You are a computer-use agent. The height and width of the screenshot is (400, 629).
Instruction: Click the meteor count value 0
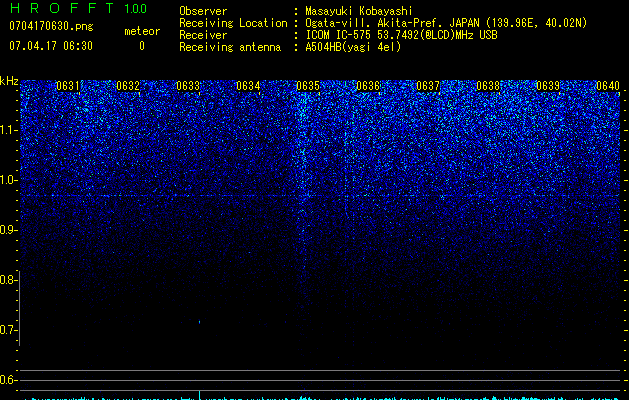click(x=142, y=46)
